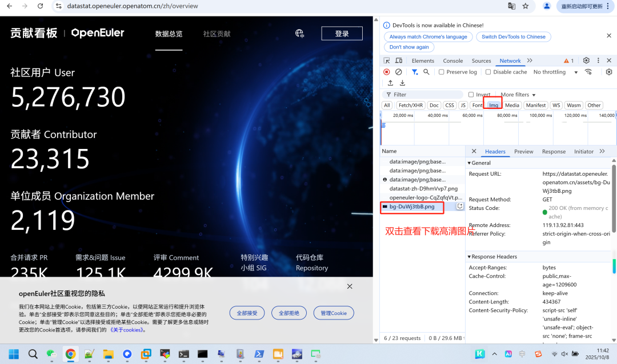The image size is (617, 364).
Task: Click the 全部接受 cookie consent button
Action: (247, 313)
